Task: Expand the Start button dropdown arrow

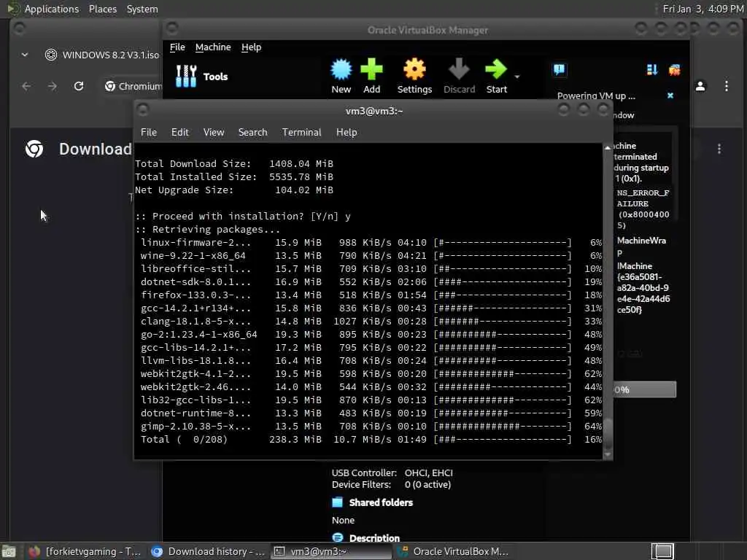Action: [517, 77]
